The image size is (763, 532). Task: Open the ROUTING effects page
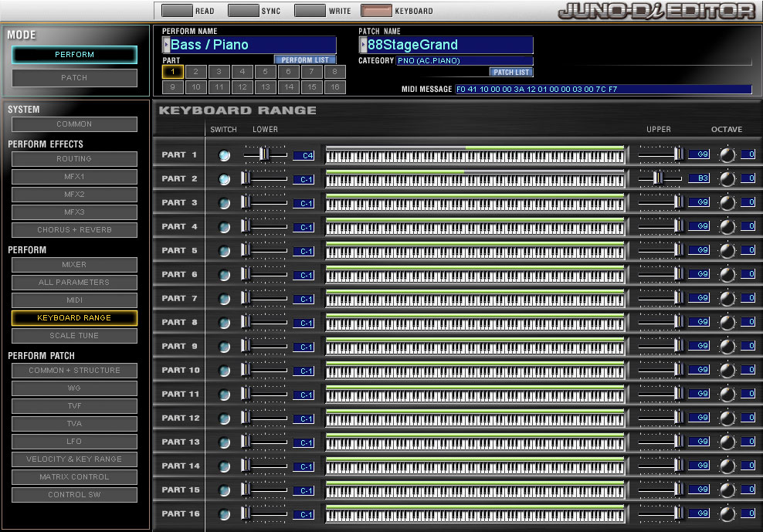pyautogui.click(x=74, y=159)
